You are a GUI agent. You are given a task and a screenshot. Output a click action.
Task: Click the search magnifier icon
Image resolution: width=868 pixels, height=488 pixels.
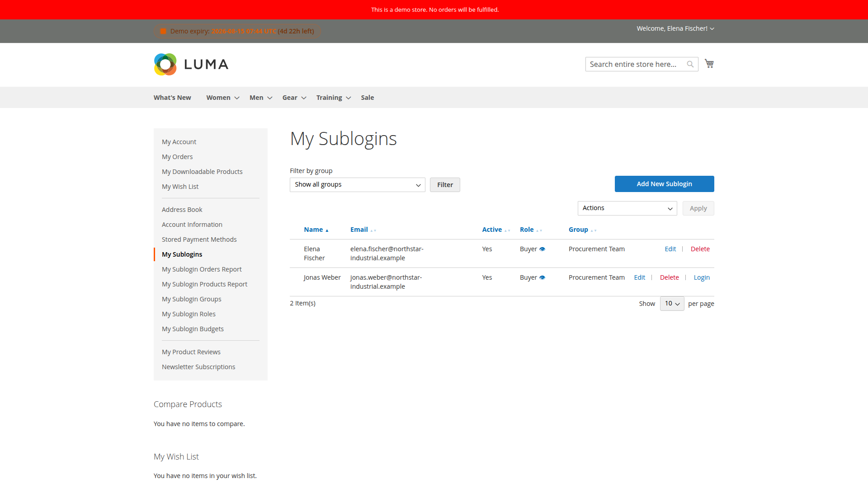click(x=690, y=64)
